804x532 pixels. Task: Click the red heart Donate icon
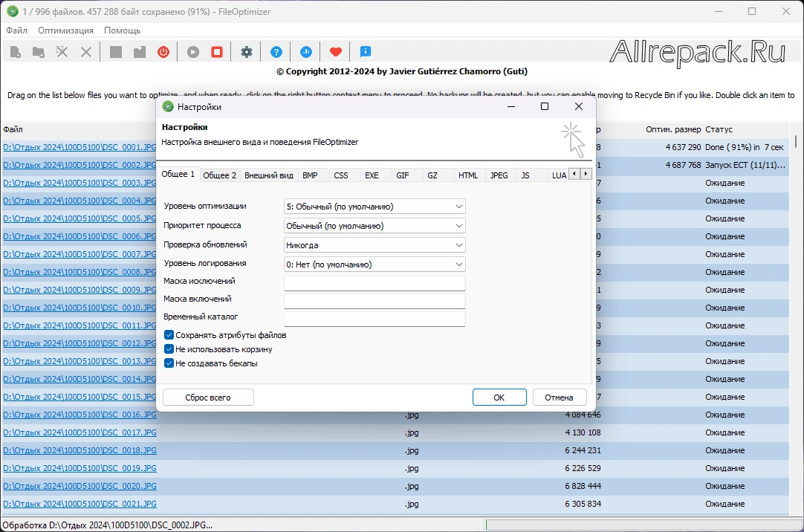coord(335,52)
